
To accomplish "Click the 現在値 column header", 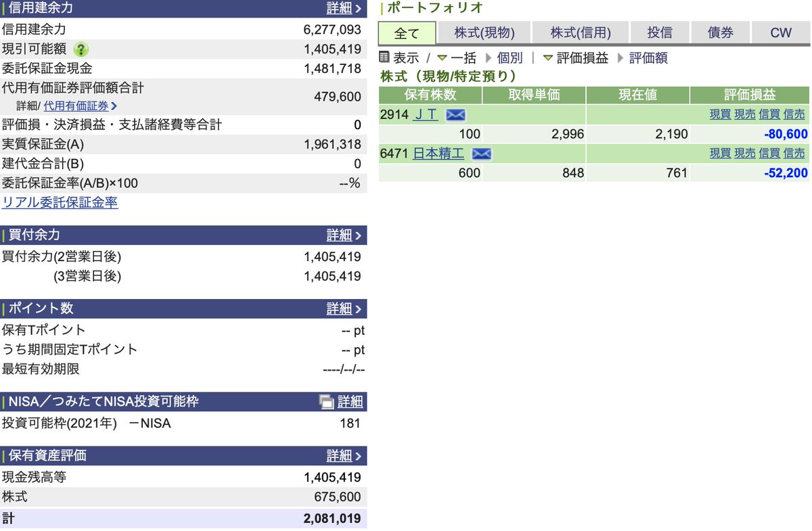I will 637,95.
